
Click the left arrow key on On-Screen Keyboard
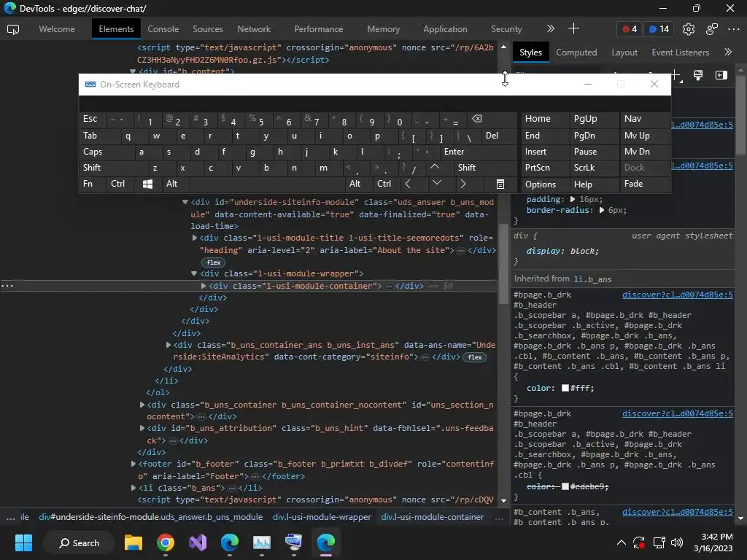[408, 184]
